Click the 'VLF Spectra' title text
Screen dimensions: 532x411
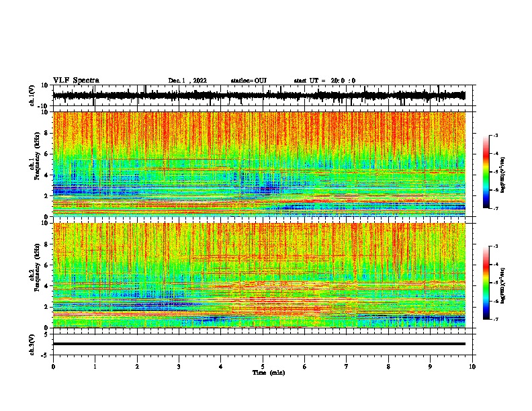click(x=76, y=81)
